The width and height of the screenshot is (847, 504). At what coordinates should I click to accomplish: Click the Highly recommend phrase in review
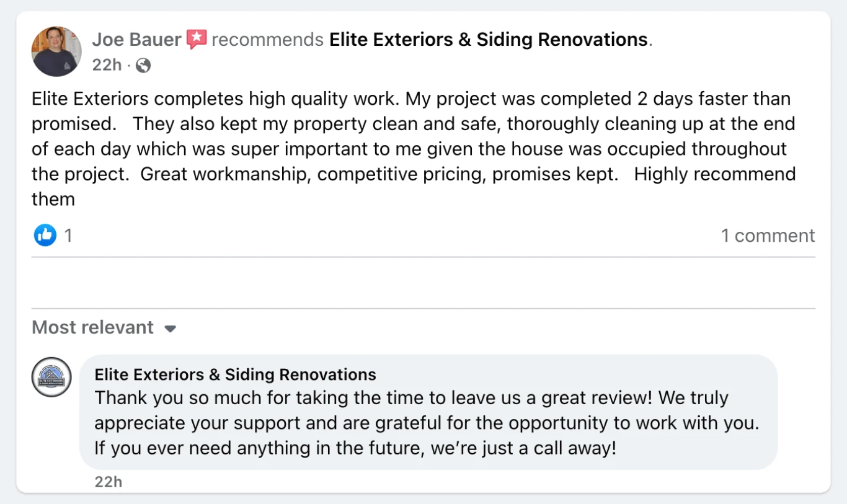[715, 174]
